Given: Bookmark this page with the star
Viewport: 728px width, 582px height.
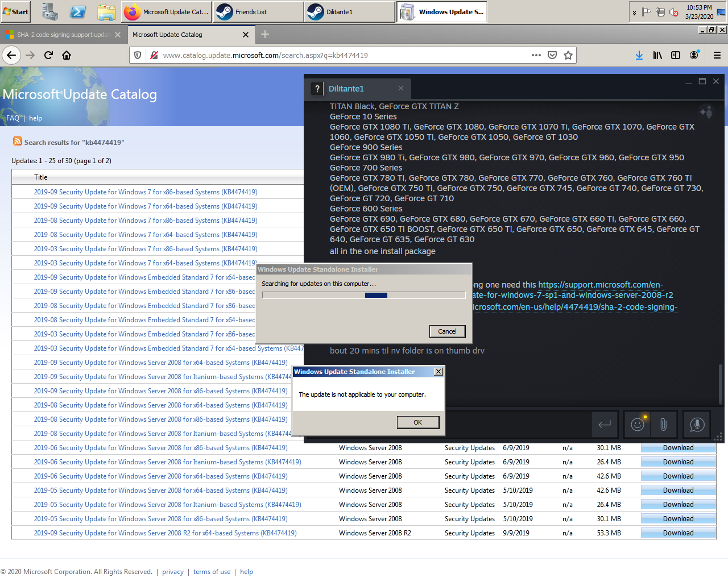Looking at the screenshot, I should [x=568, y=55].
